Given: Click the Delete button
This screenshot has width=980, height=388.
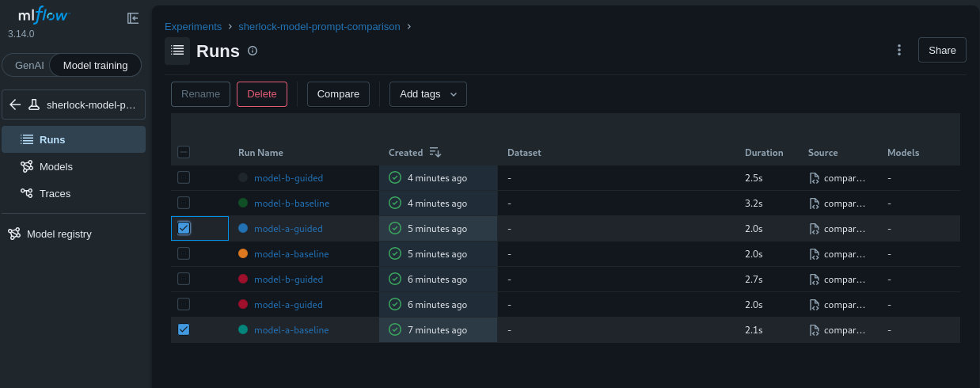Looking at the screenshot, I should click(262, 94).
